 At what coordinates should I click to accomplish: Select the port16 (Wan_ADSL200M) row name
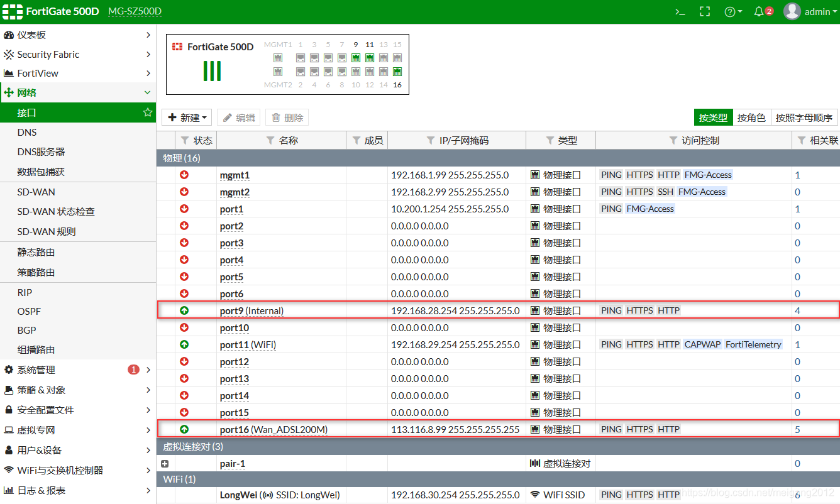tap(274, 429)
